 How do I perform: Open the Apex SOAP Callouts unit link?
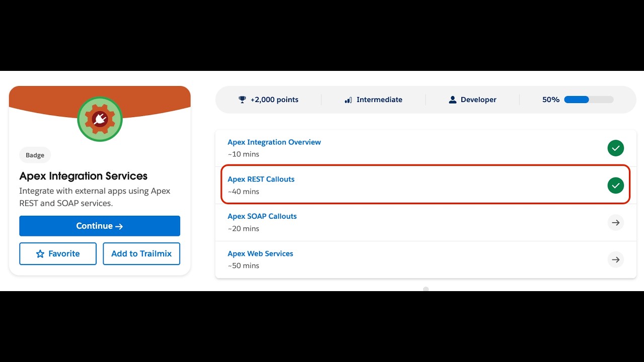click(262, 216)
